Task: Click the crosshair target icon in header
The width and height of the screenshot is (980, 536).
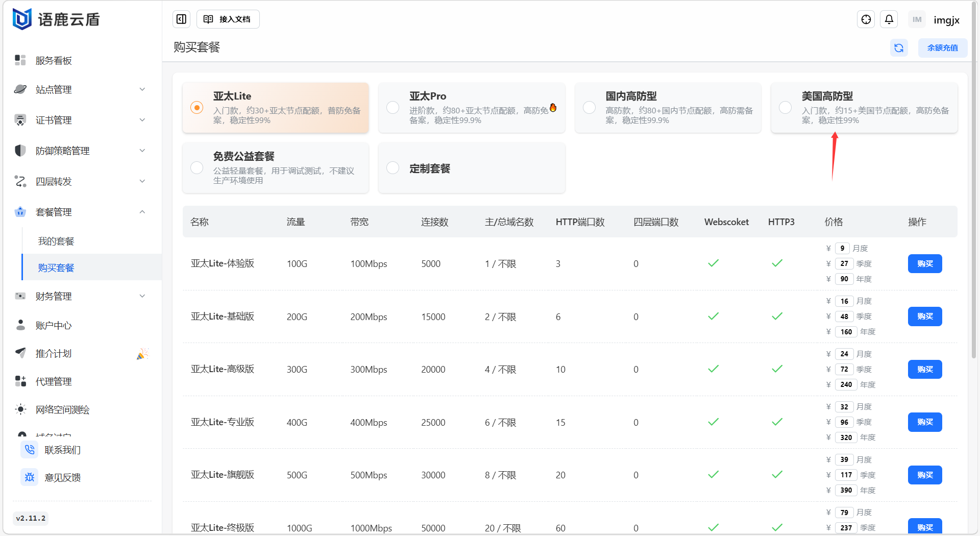Action: tap(866, 19)
